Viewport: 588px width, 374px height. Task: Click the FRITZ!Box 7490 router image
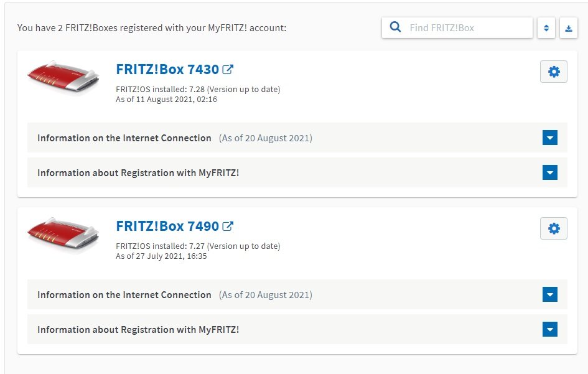tap(63, 233)
